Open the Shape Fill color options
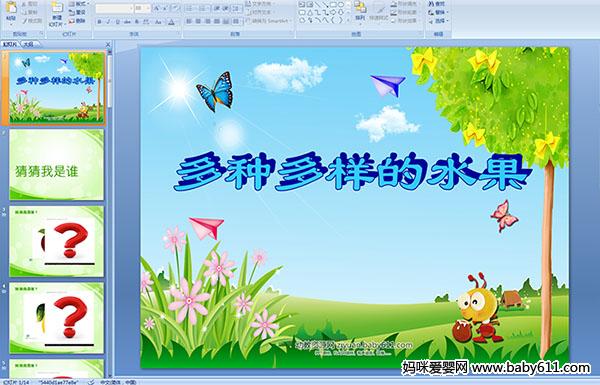The height and width of the screenshot is (385, 600). (406, 4)
